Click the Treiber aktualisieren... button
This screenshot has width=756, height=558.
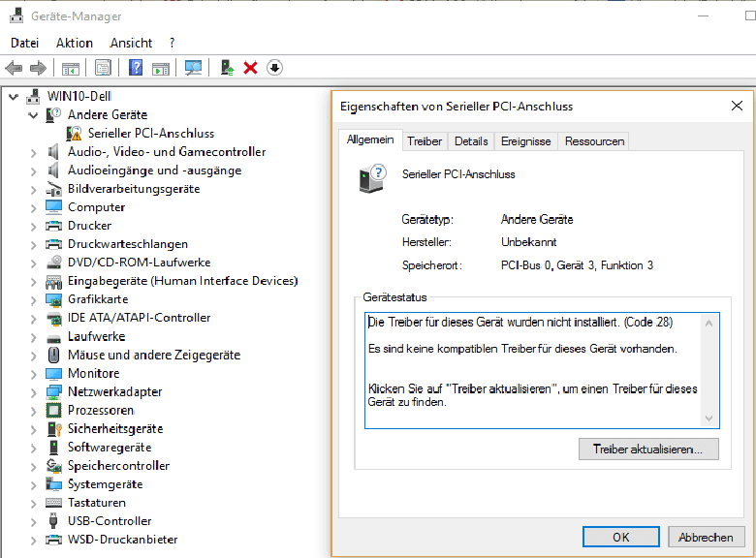(648, 449)
